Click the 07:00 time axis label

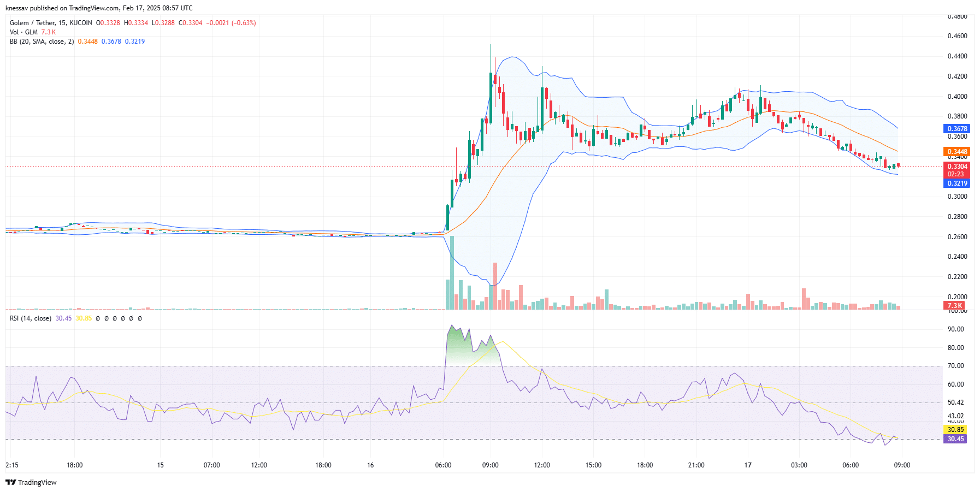(x=212, y=465)
